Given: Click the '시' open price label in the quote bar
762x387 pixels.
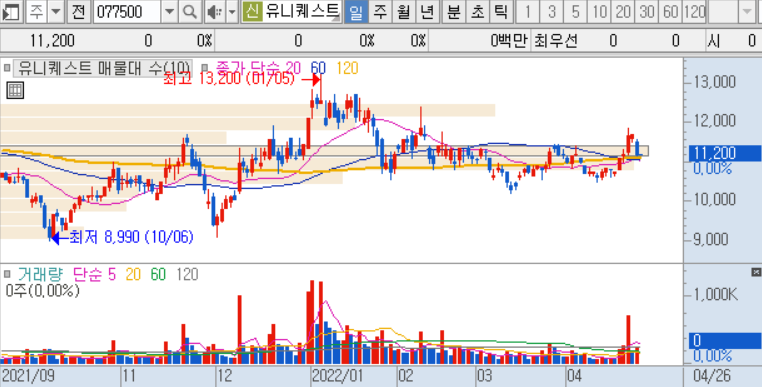Looking at the screenshot, I should pos(713,41).
